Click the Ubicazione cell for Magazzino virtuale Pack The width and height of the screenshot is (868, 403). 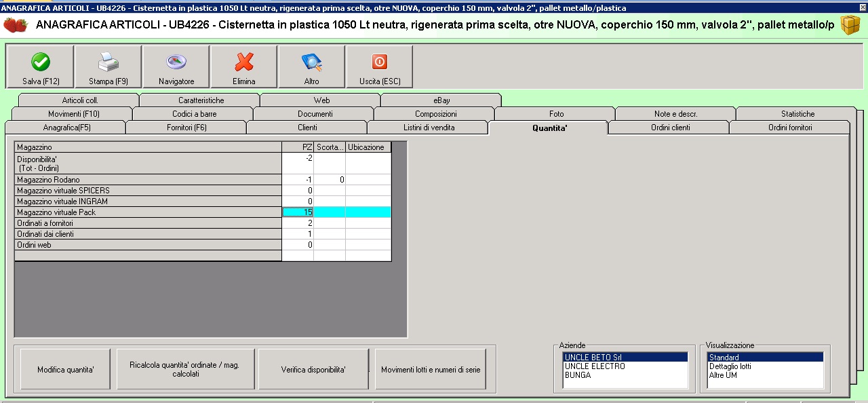coord(368,212)
